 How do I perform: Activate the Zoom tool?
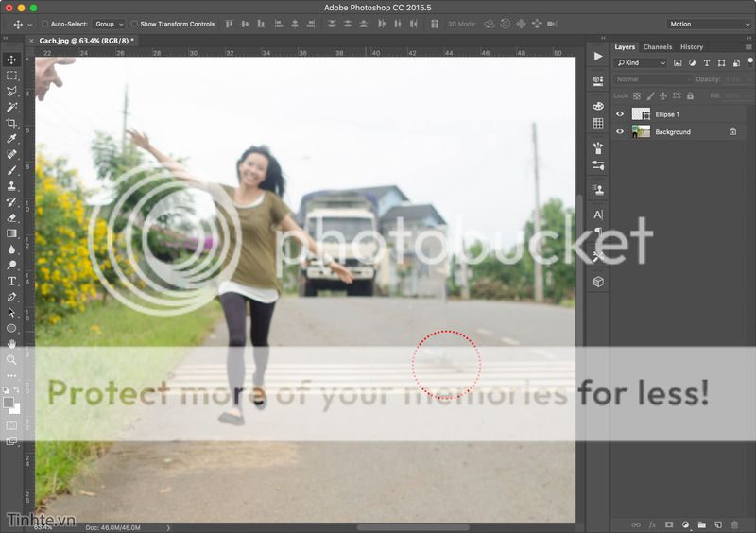tap(11, 360)
